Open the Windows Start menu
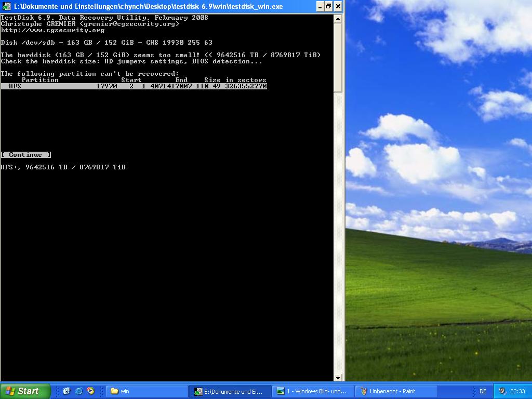This screenshot has width=532, height=399. pyautogui.click(x=25, y=391)
